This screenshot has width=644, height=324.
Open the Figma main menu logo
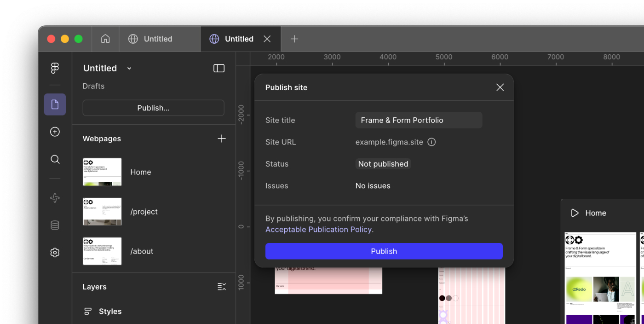pos(55,68)
